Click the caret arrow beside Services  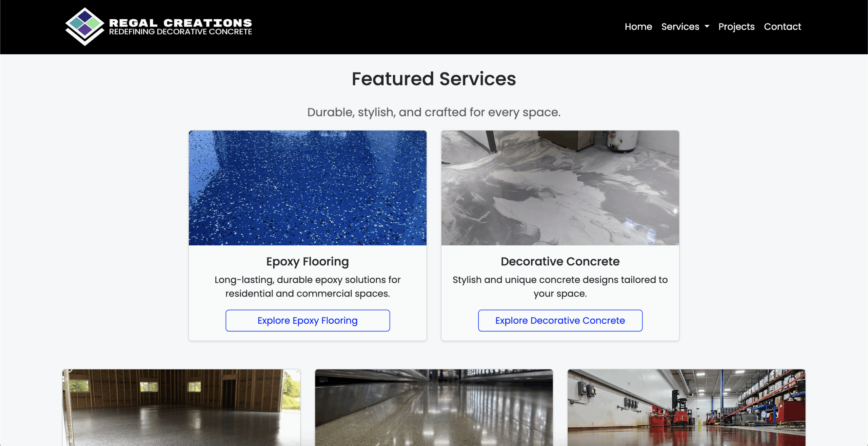pos(707,26)
